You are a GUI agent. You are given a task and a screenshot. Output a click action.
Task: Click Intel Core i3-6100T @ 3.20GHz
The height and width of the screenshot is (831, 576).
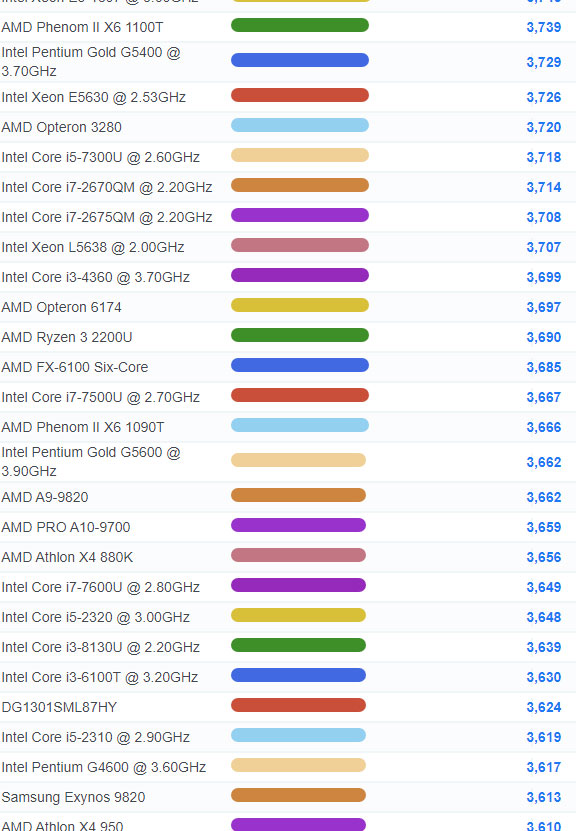tap(100, 677)
